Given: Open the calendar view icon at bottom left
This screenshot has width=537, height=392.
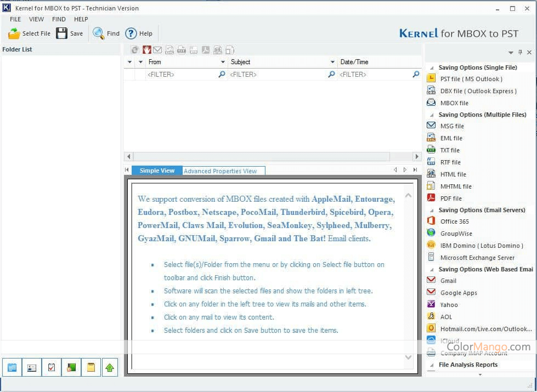Looking at the screenshot, I should pos(12,367).
